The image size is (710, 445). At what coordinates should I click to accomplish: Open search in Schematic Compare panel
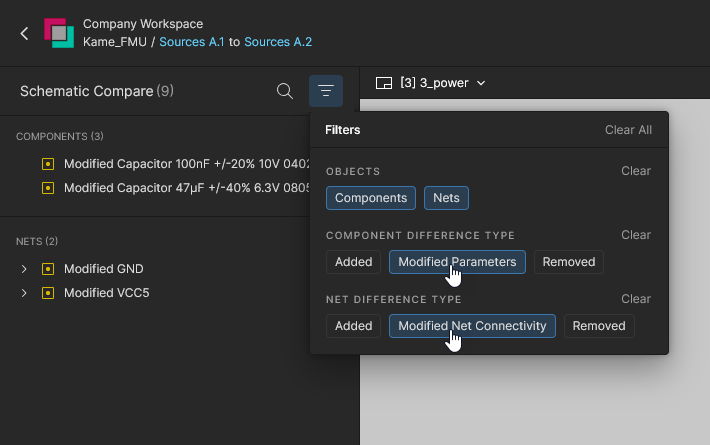tap(285, 91)
